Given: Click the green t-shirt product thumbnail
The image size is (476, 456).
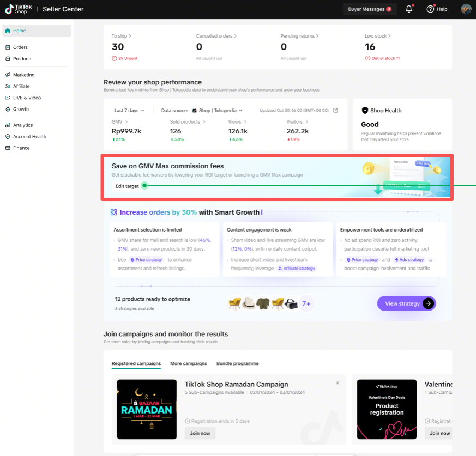Looking at the screenshot, I should pyautogui.click(x=263, y=303).
